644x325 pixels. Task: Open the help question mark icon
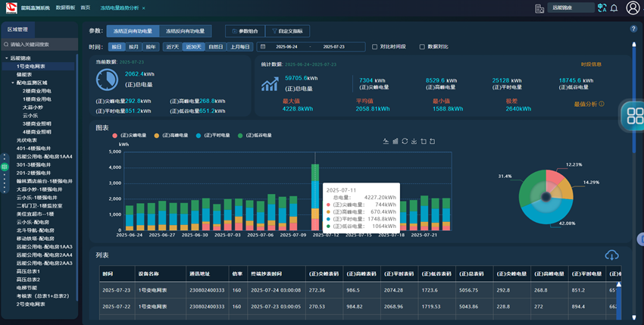pos(633,29)
